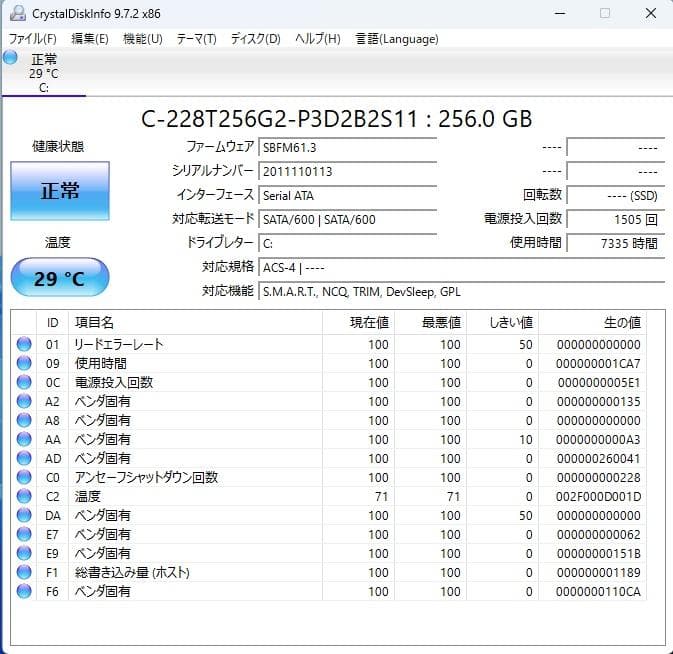Click the 現在値 column header
Image resolution: width=673 pixels, height=654 pixels.
pos(358,322)
